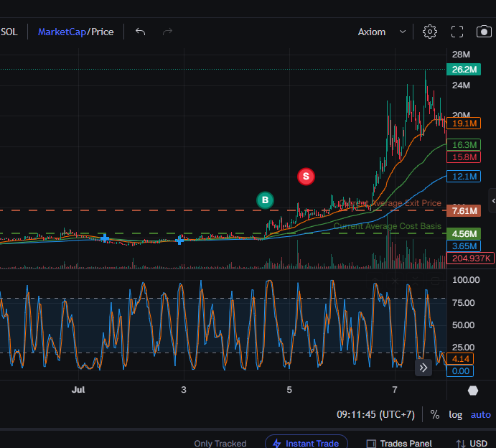Toggle log scale mode
The height and width of the screenshot is (448, 496).
pyautogui.click(x=456, y=414)
